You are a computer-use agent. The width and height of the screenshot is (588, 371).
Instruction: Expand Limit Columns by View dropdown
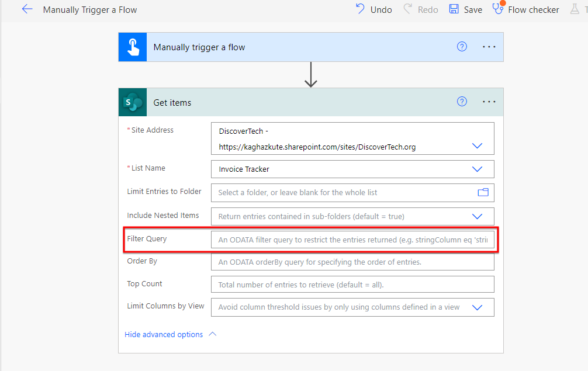pyautogui.click(x=477, y=307)
